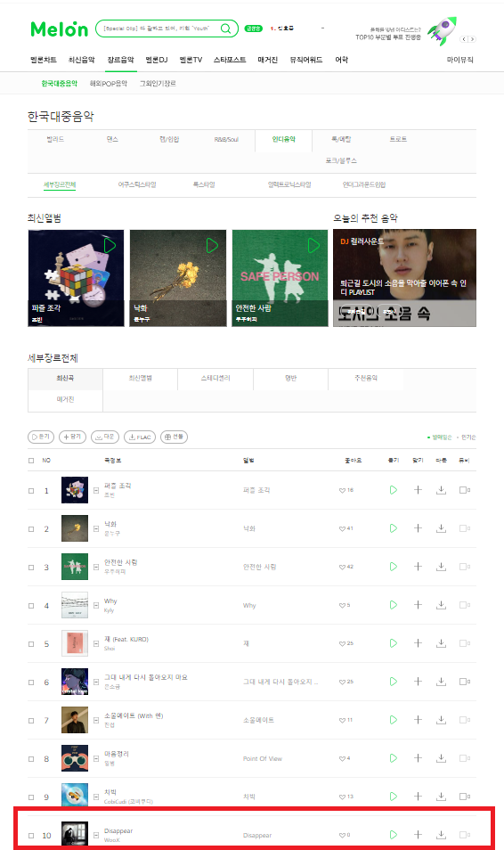Viewport: 504px width, 850px height.
Task: Add song 4 Why to playlist
Action: 418,605
